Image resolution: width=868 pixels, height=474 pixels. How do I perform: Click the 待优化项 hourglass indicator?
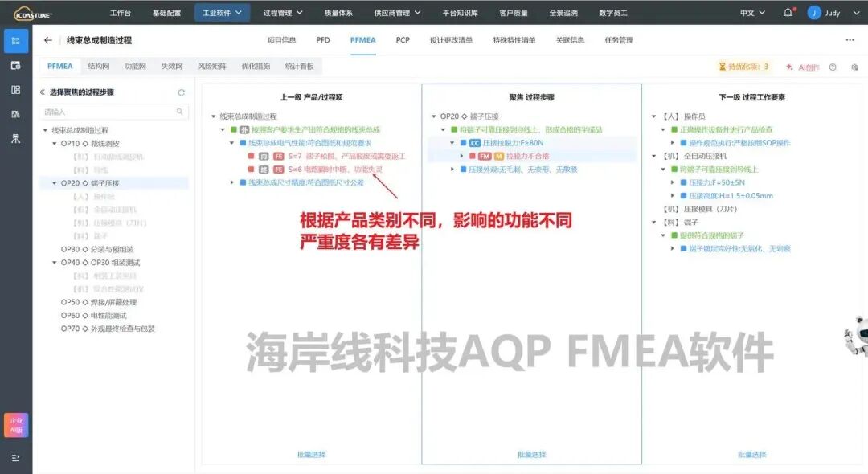(x=743, y=67)
